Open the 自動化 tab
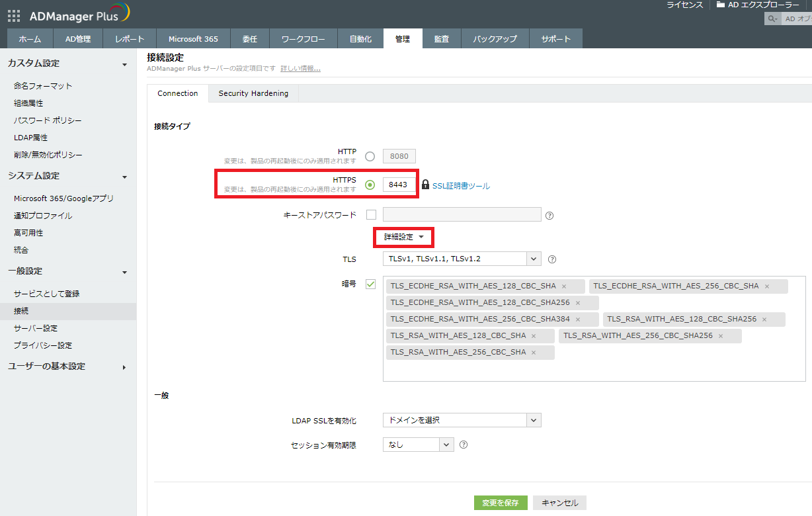812x516 pixels. (x=360, y=39)
